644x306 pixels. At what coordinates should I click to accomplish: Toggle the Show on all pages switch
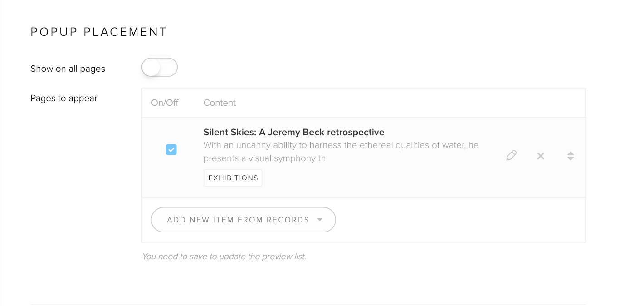click(159, 68)
